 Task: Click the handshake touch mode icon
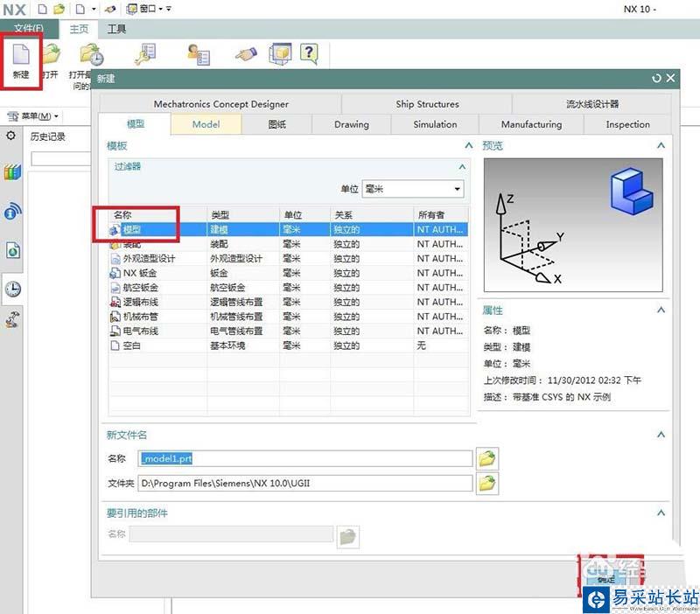pos(246,54)
